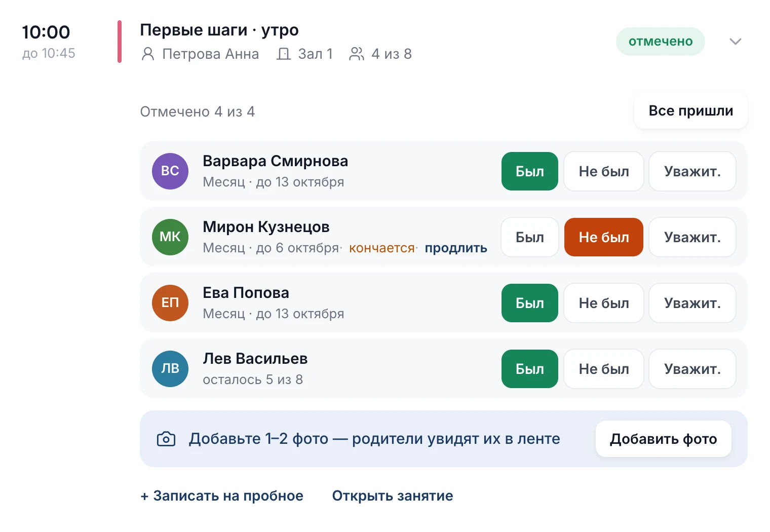Open Лев Васильев's ЛВ avatar
Viewport: 770px width, 532px height.
pos(170,369)
